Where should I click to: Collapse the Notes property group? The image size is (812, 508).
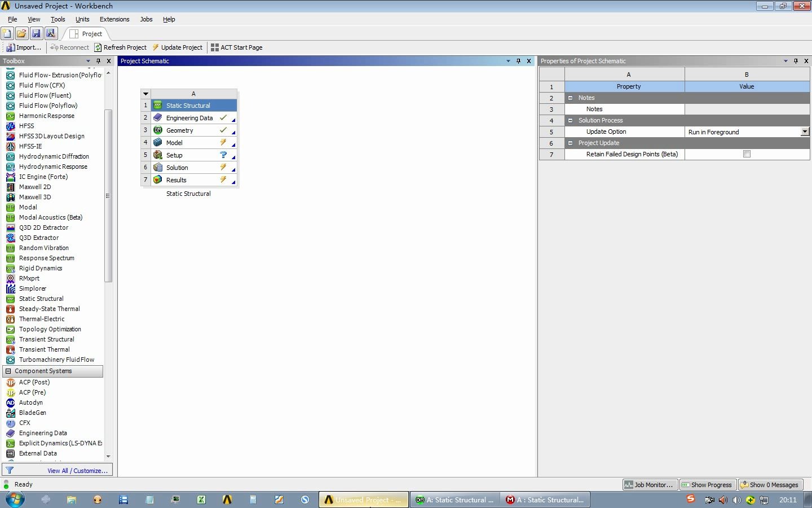570,98
